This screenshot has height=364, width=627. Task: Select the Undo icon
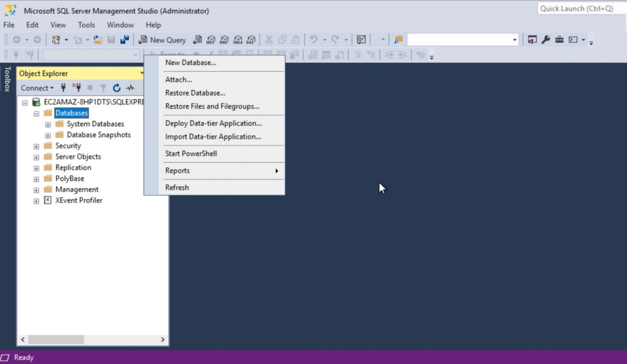pyautogui.click(x=313, y=40)
